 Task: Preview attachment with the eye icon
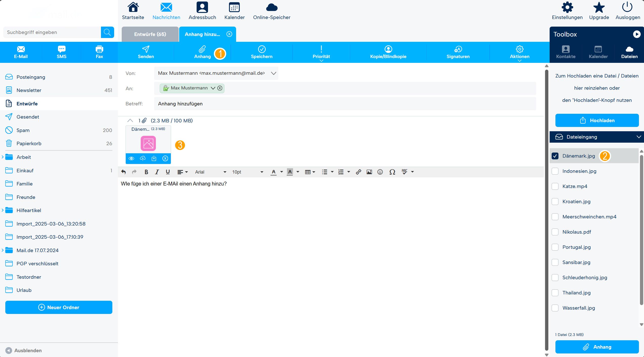pos(131,159)
